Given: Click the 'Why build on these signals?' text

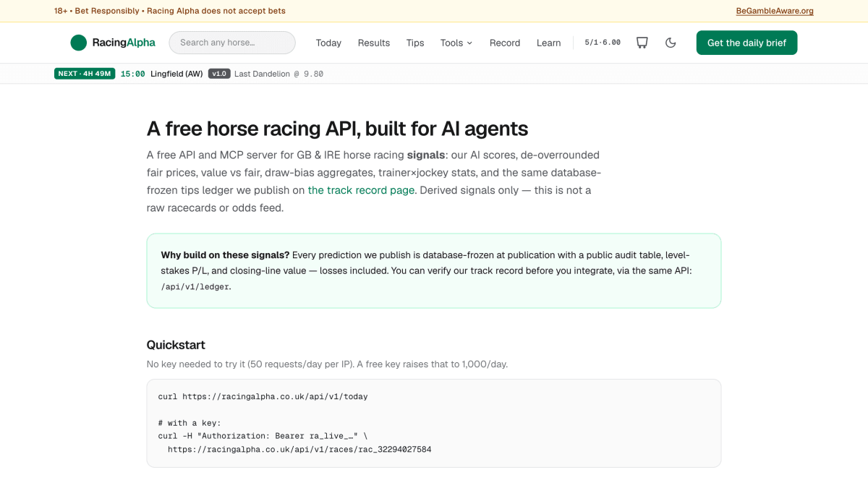Looking at the screenshot, I should [x=225, y=255].
